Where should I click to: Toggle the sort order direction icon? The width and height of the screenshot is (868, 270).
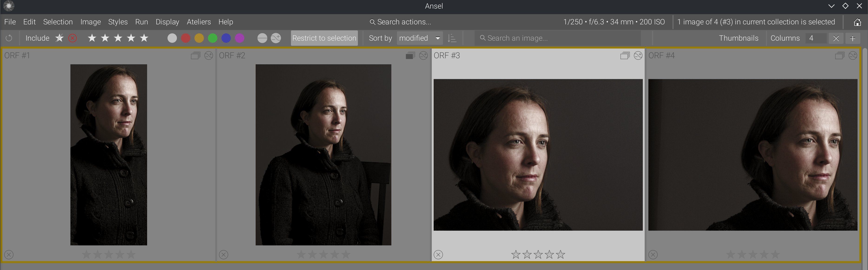tap(452, 38)
